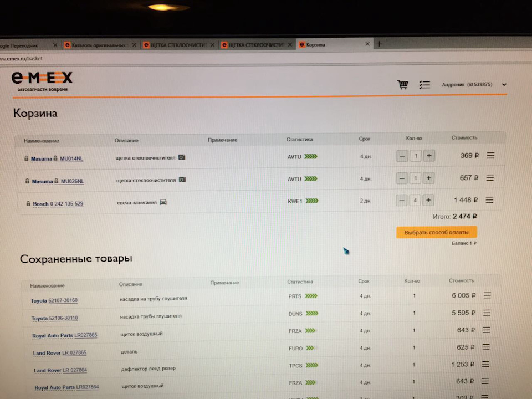Decrease quantity of Bosch spark plugs
532x399 pixels.
(x=401, y=201)
